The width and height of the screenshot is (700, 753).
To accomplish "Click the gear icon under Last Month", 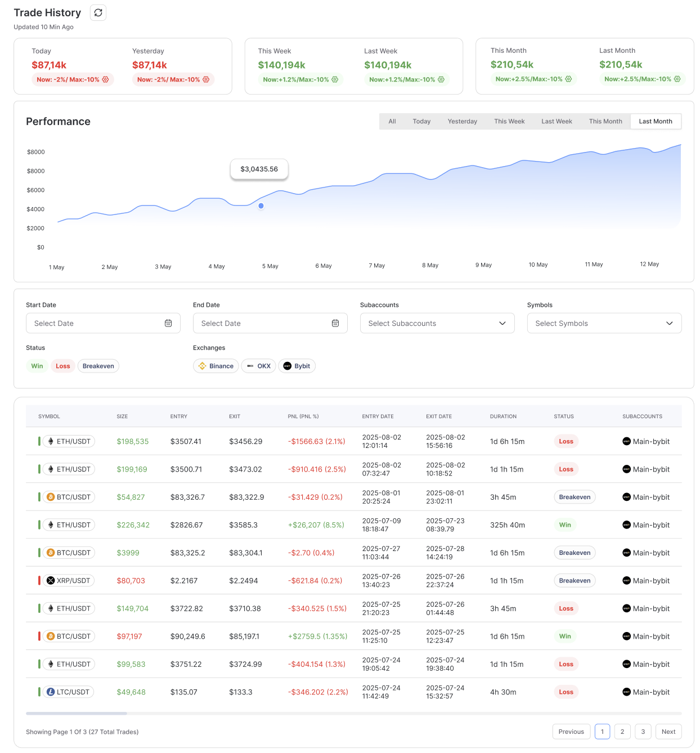I will [677, 79].
